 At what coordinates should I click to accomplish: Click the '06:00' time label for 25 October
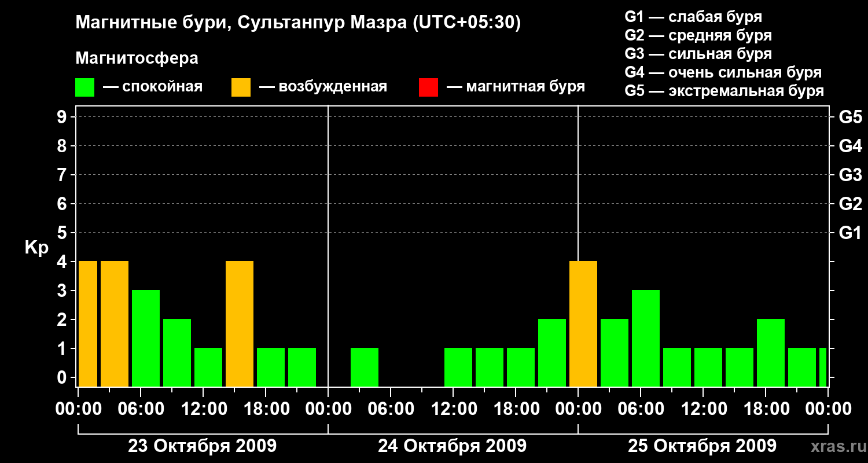coord(641,409)
